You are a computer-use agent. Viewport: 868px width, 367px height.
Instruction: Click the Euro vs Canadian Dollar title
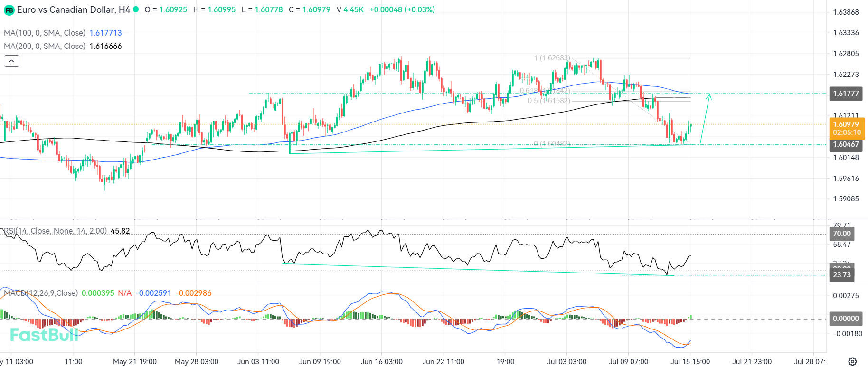pos(74,9)
